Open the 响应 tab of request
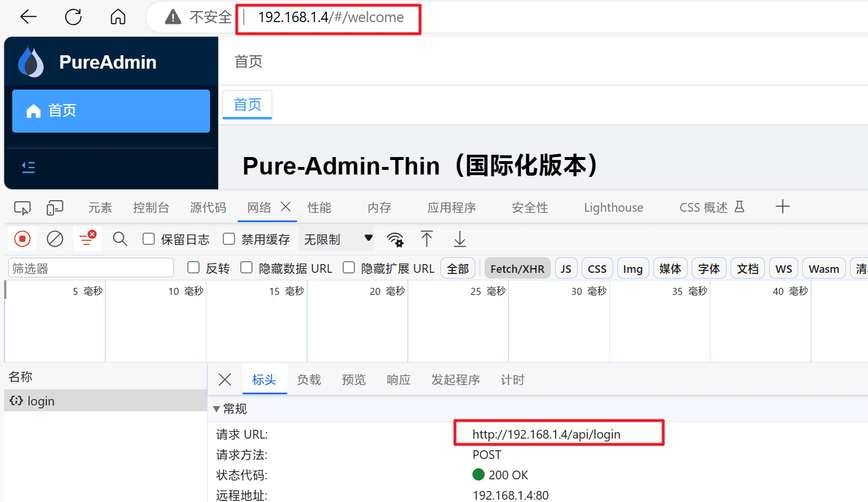This screenshot has height=502, width=868. [399, 380]
